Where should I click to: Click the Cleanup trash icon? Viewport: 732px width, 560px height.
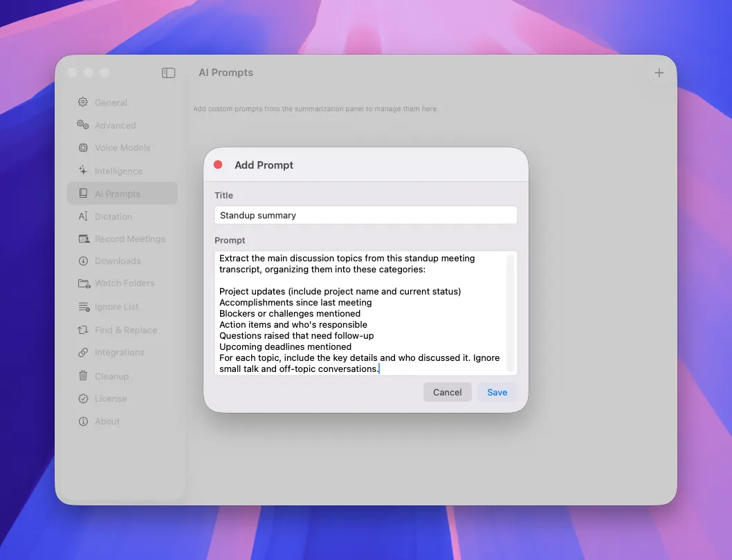(83, 375)
